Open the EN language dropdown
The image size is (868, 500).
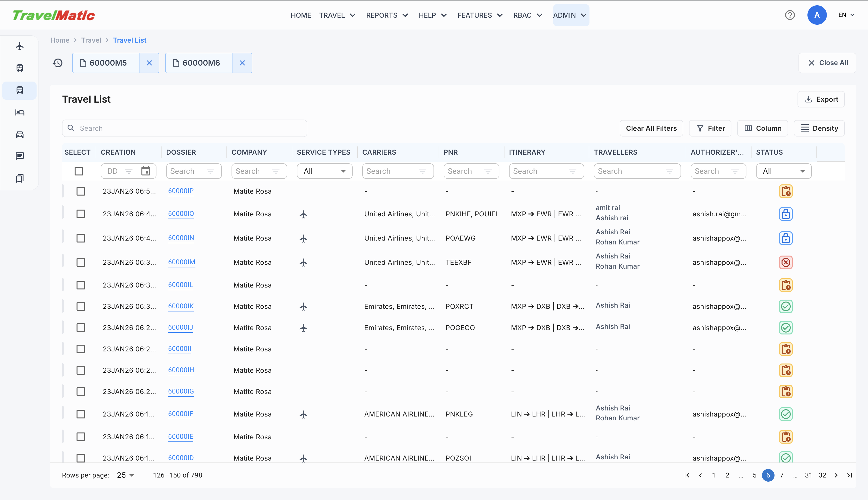(x=846, y=15)
